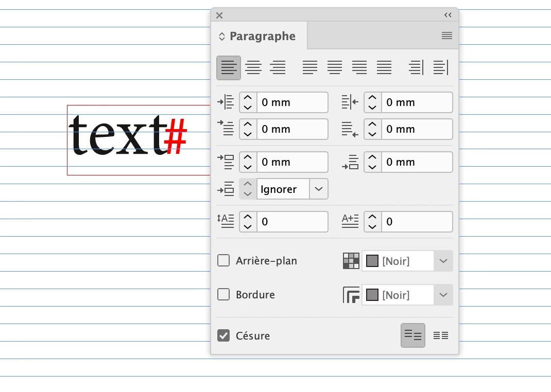Click the Bordure corner options icon

click(351, 295)
